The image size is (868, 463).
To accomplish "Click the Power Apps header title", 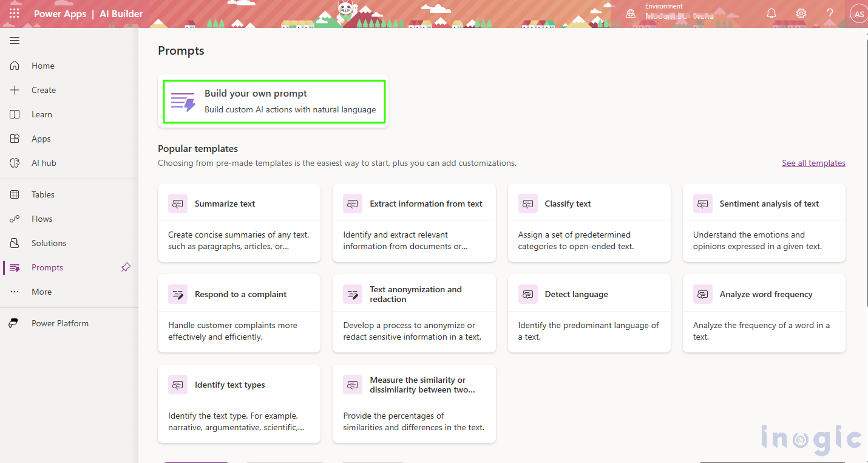I will 60,13.
